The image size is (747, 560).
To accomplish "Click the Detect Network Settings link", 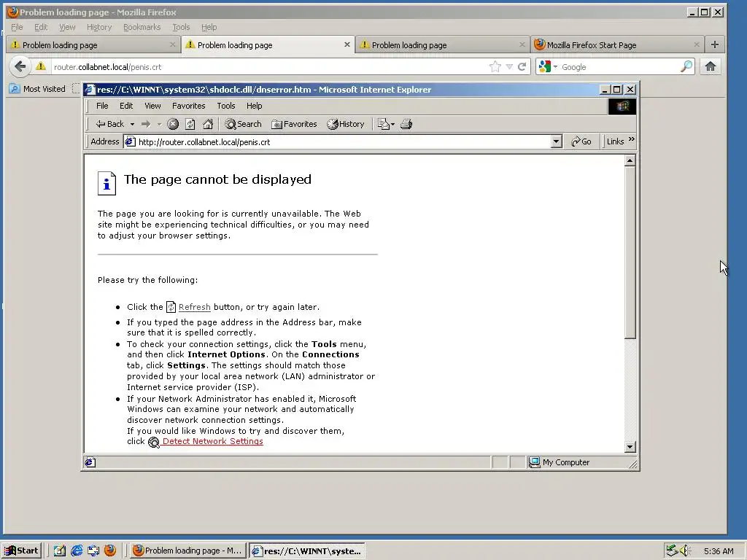I will click(x=212, y=441).
